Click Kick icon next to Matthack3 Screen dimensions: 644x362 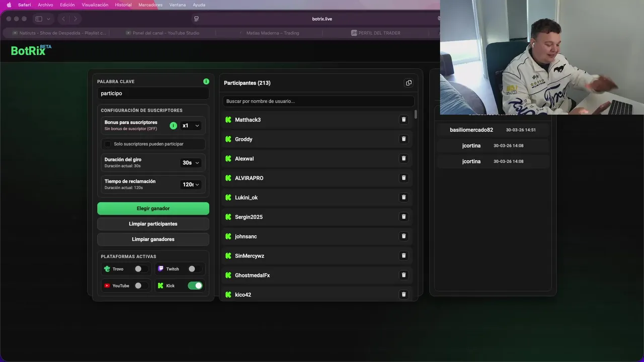(x=228, y=120)
